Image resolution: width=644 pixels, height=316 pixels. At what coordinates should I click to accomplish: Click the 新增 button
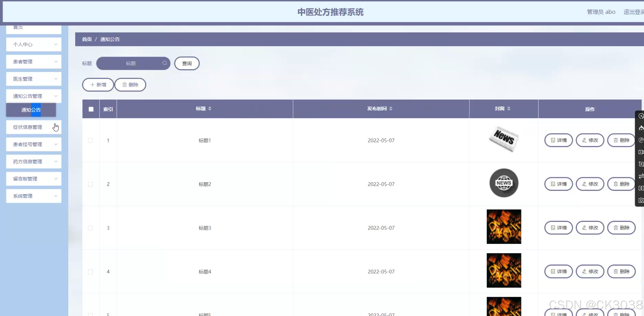coord(98,85)
